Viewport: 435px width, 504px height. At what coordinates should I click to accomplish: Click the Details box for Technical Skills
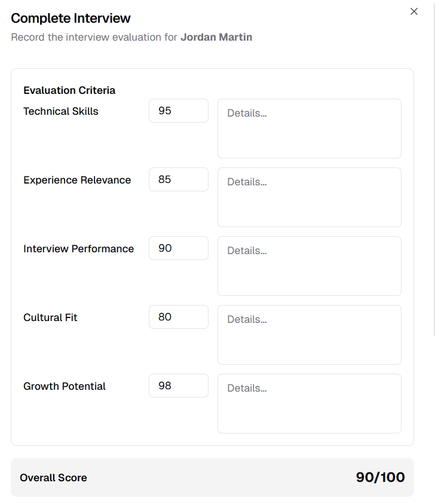[309, 128]
